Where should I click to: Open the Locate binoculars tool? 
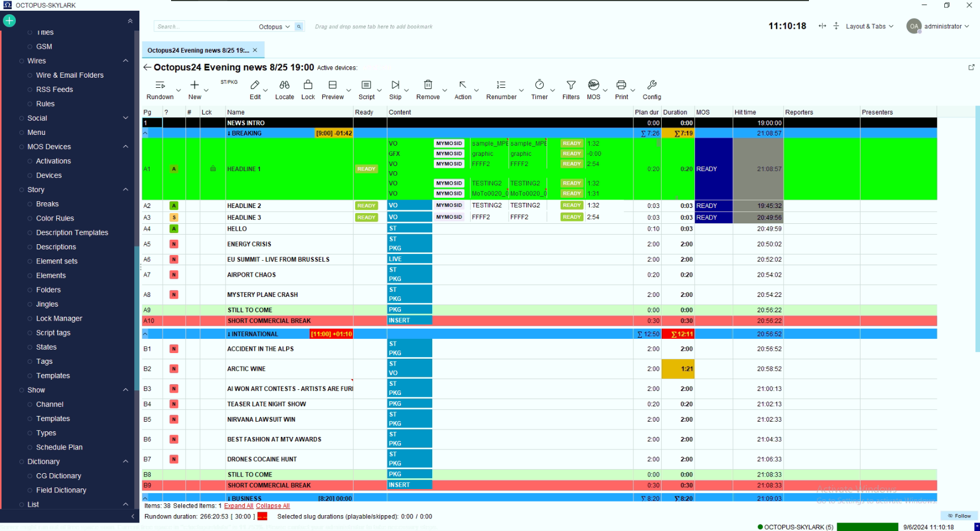[284, 85]
